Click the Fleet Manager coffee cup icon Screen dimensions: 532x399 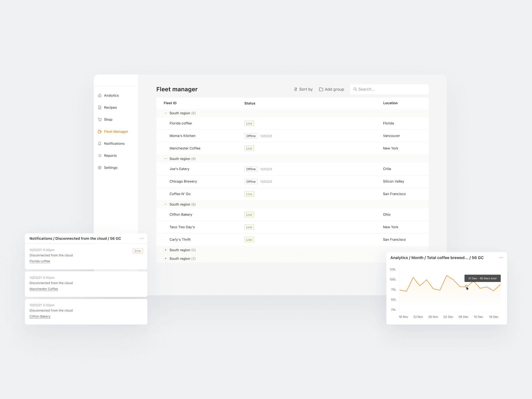pos(99,131)
